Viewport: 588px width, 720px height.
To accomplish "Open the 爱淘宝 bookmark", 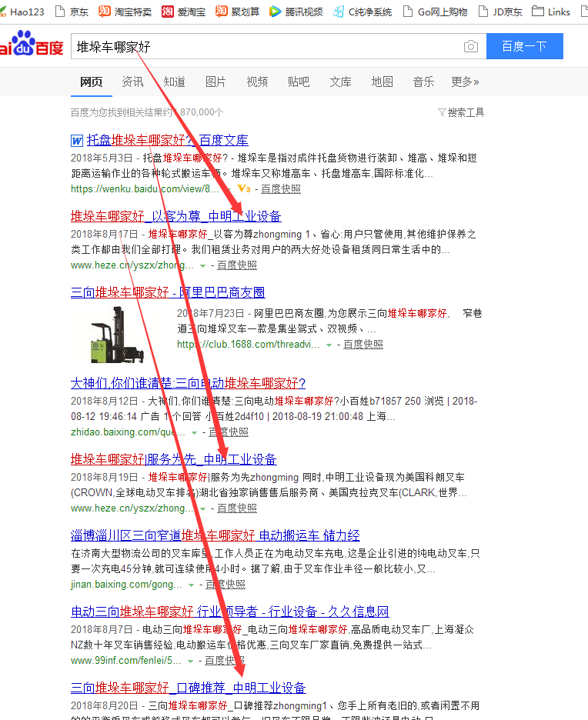I will [184, 12].
